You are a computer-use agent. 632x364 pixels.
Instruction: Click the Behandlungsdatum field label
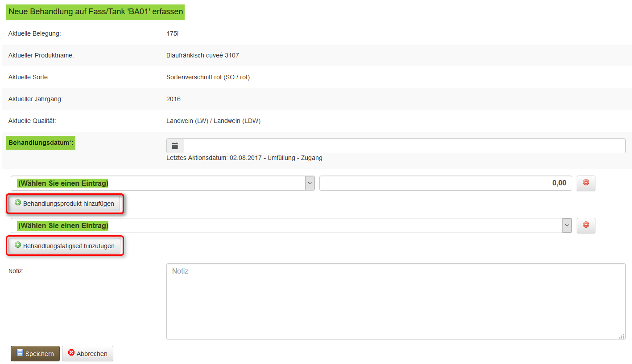click(41, 143)
